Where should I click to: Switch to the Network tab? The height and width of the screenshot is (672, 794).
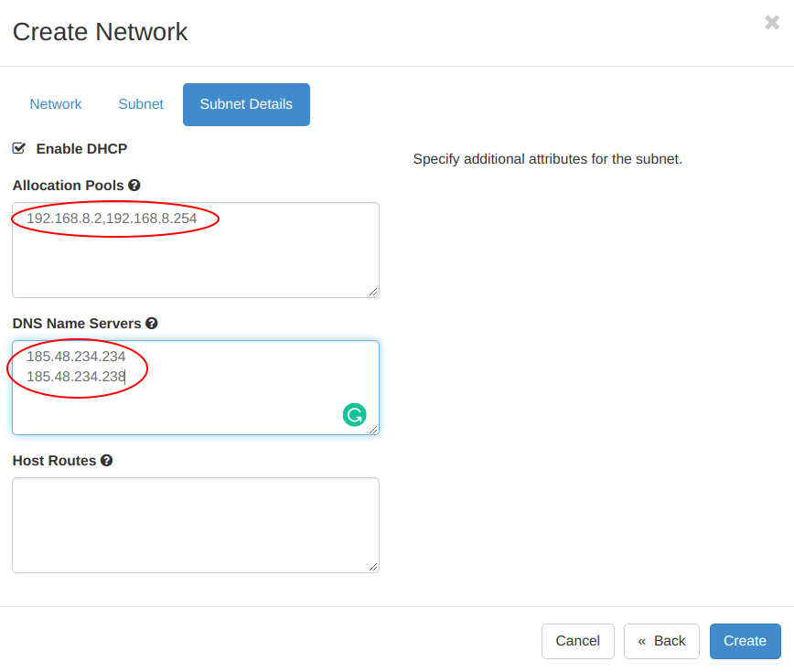[x=56, y=104]
